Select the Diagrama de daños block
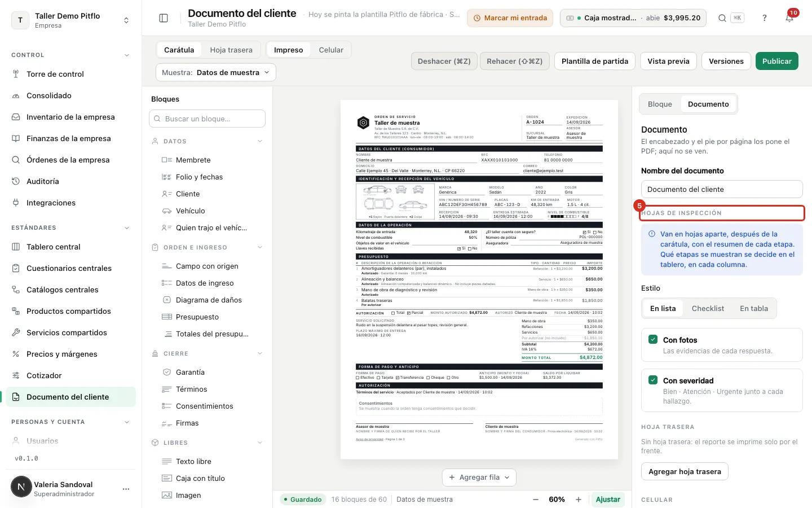The width and height of the screenshot is (812, 508). coord(208,300)
